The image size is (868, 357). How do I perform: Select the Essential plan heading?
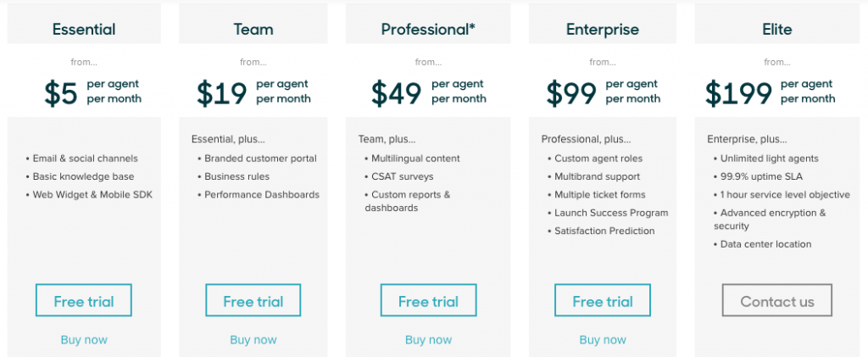[84, 30]
